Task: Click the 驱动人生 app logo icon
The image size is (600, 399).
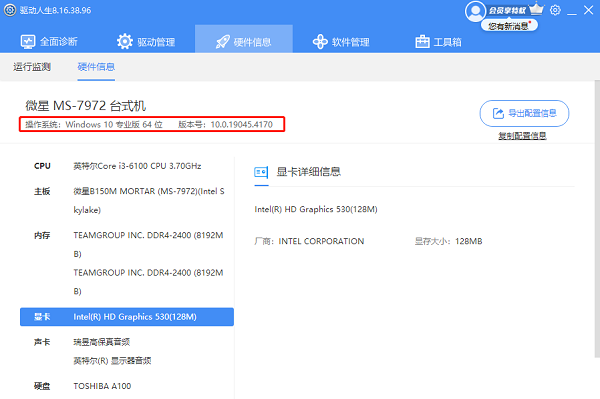Action: coord(10,10)
